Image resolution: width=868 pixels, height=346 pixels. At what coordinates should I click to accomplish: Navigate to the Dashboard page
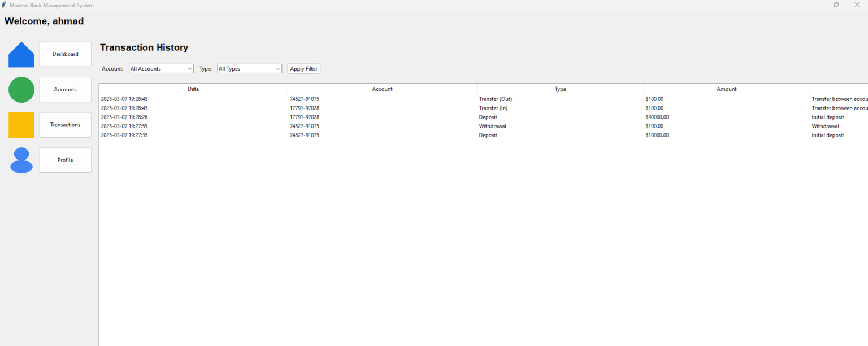tap(65, 54)
